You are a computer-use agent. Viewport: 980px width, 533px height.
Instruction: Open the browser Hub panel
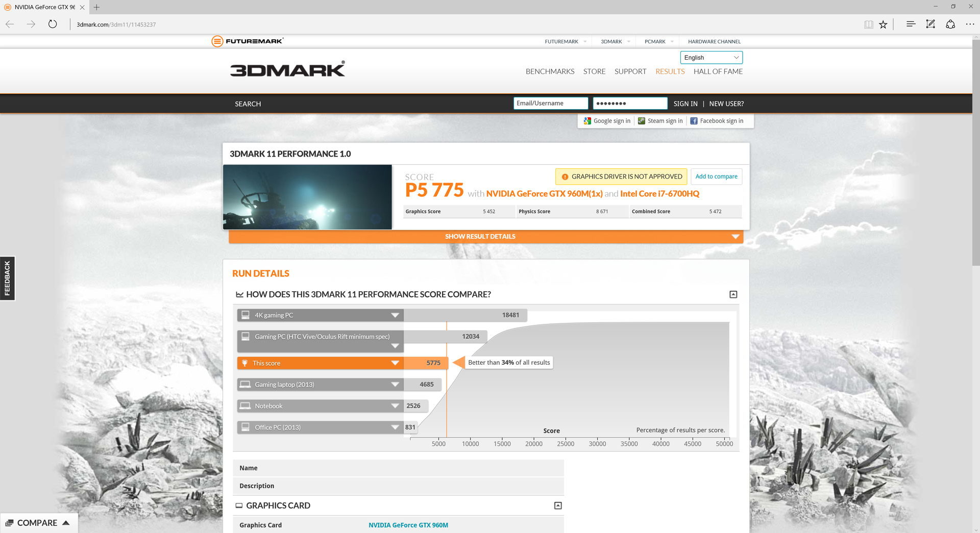click(911, 24)
